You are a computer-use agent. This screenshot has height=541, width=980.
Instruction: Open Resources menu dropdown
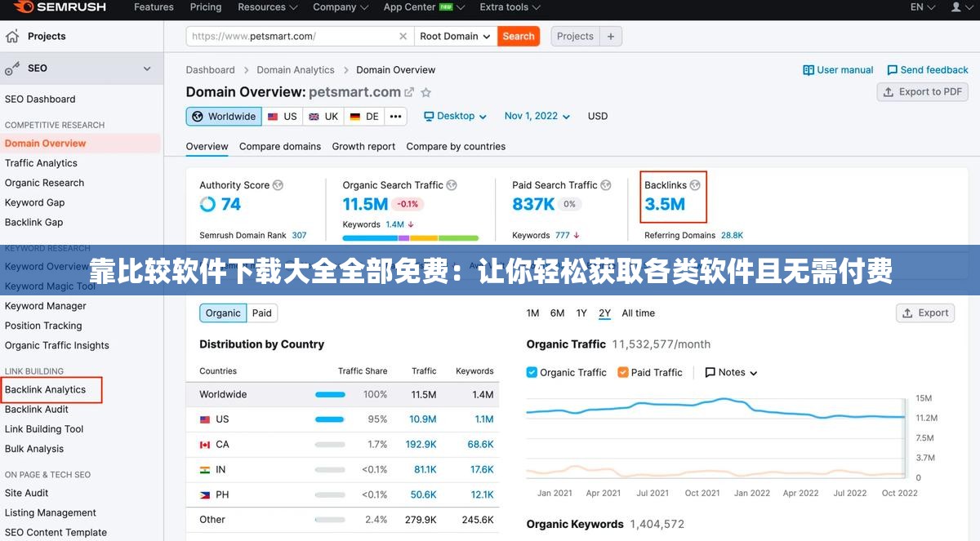click(267, 7)
